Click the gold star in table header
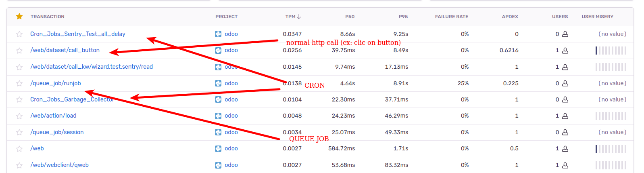 [x=19, y=17]
